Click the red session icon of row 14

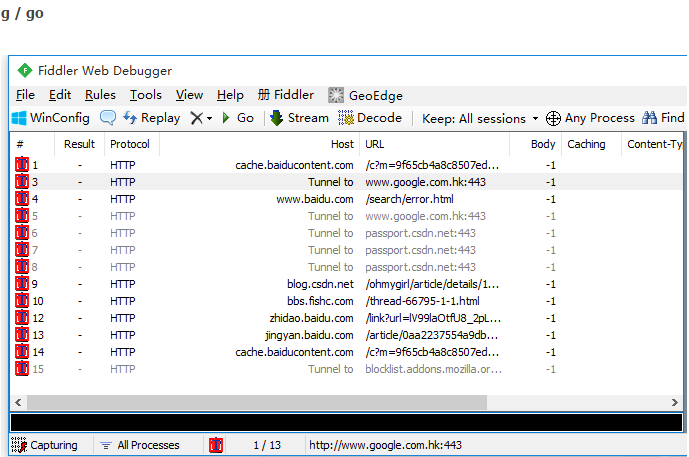coord(22,352)
